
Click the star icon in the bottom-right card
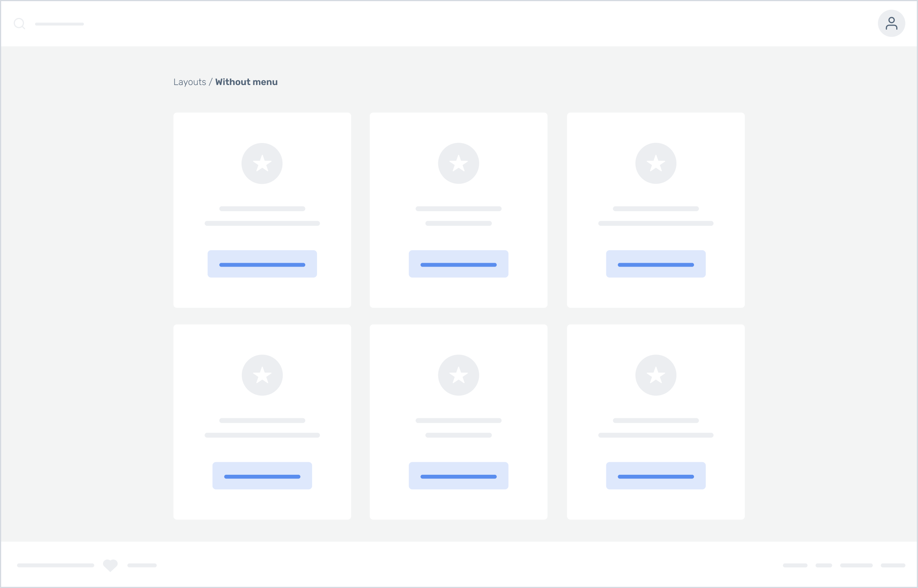click(655, 375)
